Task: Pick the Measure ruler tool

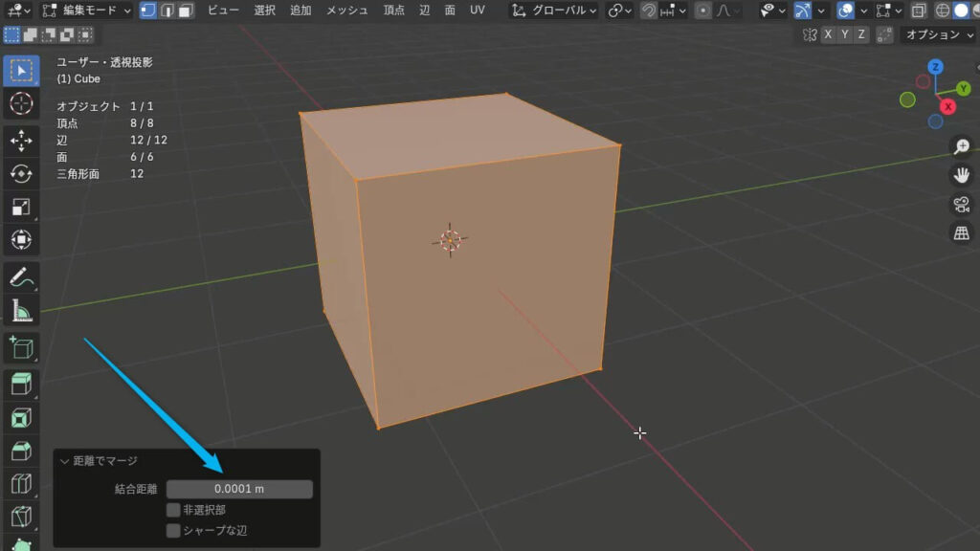Action: pos(21,311)
